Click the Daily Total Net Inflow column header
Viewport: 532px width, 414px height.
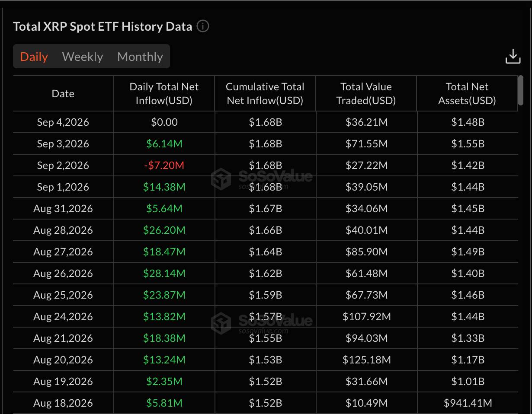pos(164,93)
